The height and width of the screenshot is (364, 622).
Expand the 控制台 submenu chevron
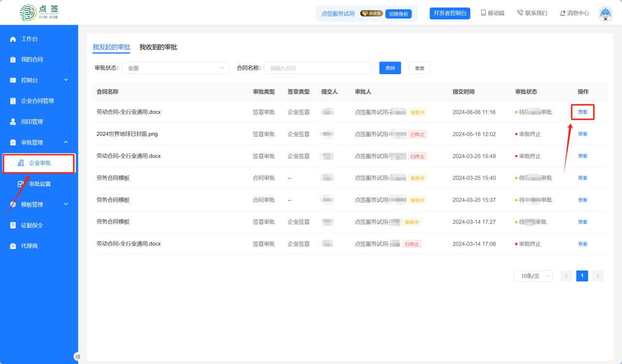coord(66,80)
